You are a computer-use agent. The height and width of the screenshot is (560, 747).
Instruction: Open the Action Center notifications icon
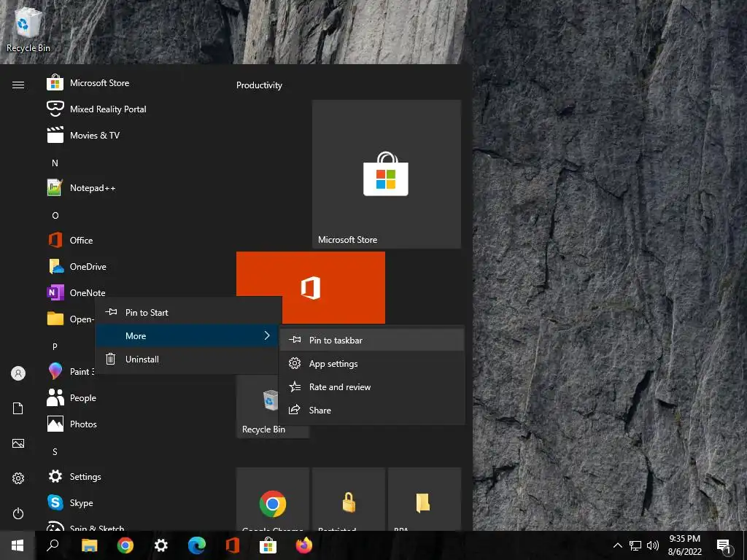tap(724, 545)
